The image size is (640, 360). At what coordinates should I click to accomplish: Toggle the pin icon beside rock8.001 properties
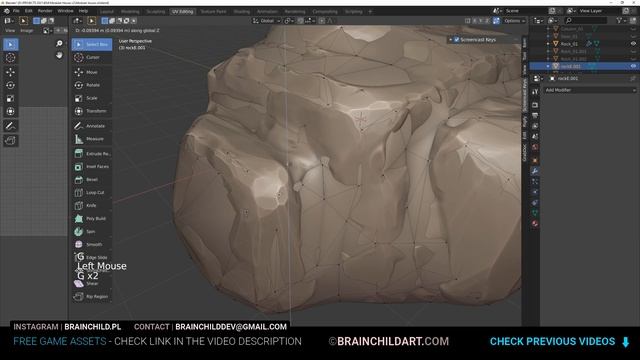coord(632,78)
